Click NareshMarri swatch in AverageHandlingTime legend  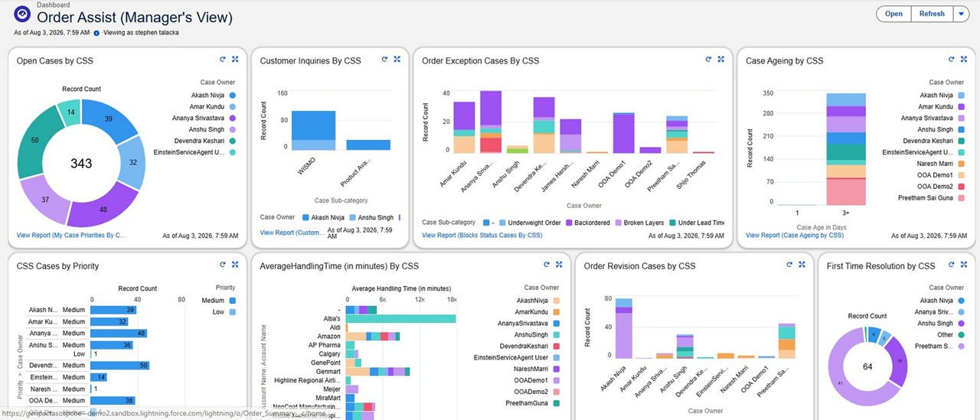555,369
